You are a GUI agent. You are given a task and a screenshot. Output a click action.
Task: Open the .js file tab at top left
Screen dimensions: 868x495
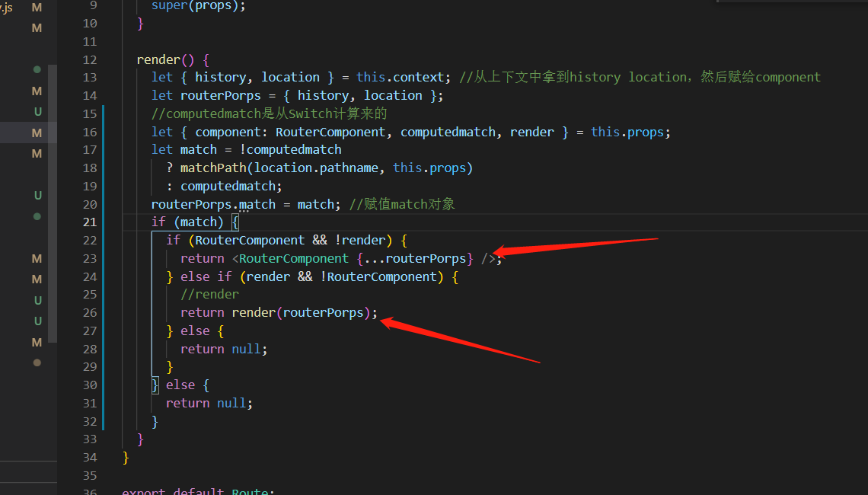pyautogui.click(x=6, y=9)
